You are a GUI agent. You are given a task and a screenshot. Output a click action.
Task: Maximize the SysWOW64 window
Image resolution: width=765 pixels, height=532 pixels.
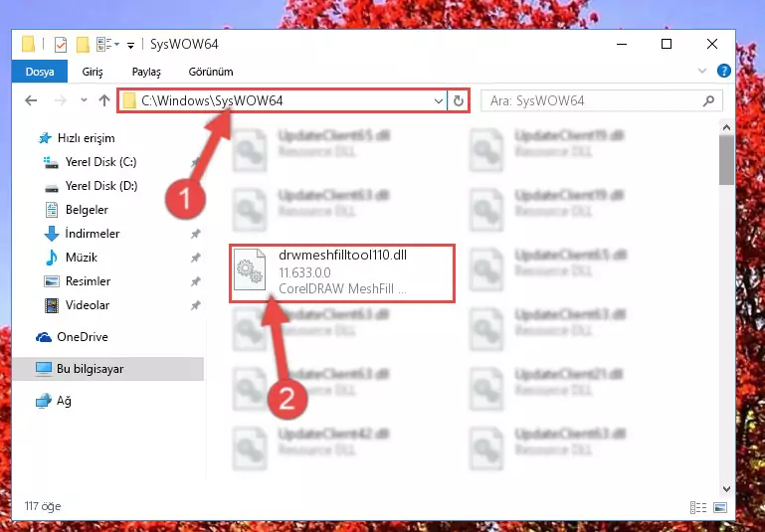pyautogui.click(x=666, y=44)
